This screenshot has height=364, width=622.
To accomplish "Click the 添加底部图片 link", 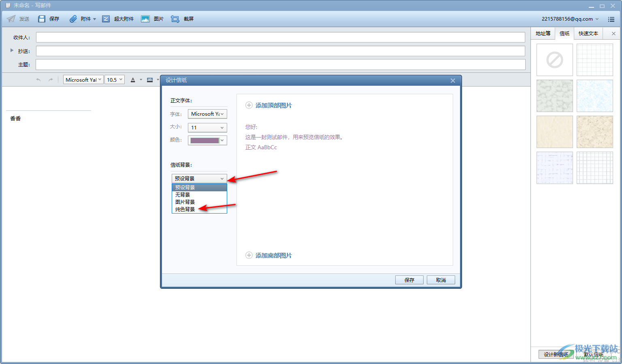I will pyautogui.click(x=274, y=255).
